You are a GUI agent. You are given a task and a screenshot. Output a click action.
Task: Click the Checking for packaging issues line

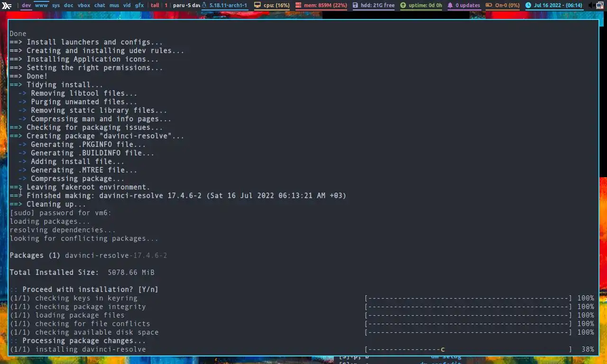[x=86, y=127]
